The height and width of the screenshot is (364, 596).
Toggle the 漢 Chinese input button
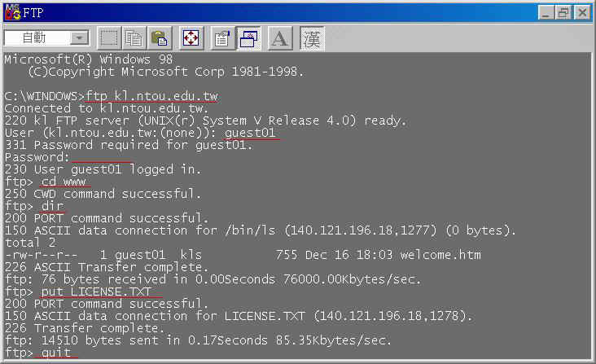pos(312,38)
